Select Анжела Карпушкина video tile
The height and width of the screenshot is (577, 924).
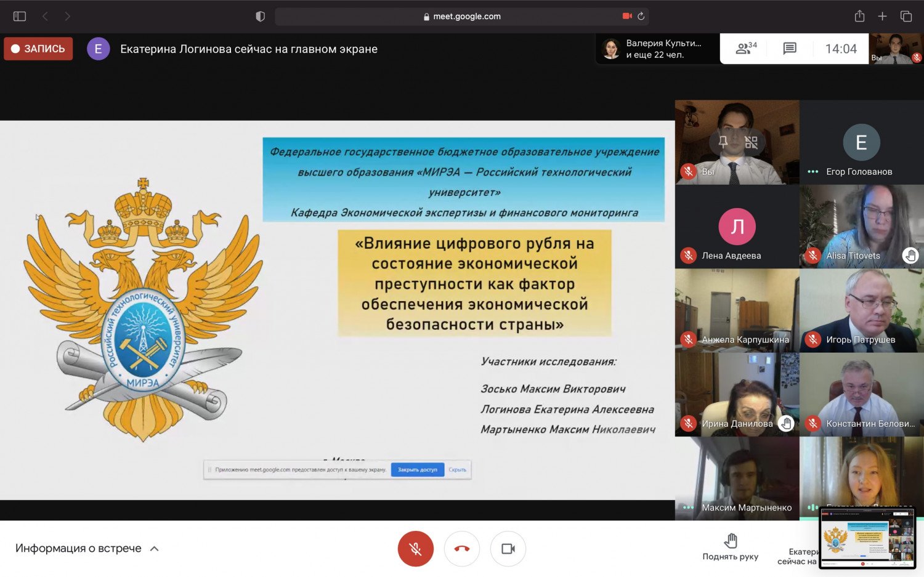tap(737, 310)
